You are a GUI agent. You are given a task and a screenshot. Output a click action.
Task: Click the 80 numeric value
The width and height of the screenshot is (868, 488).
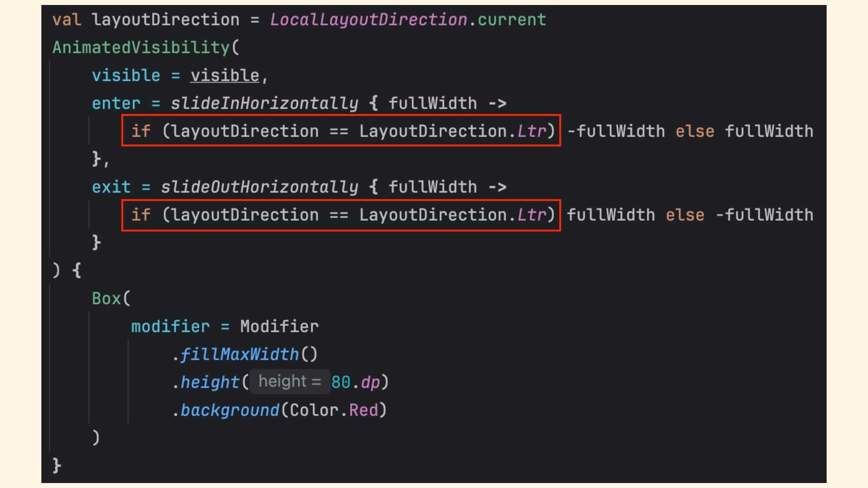[x=341, y=382]
